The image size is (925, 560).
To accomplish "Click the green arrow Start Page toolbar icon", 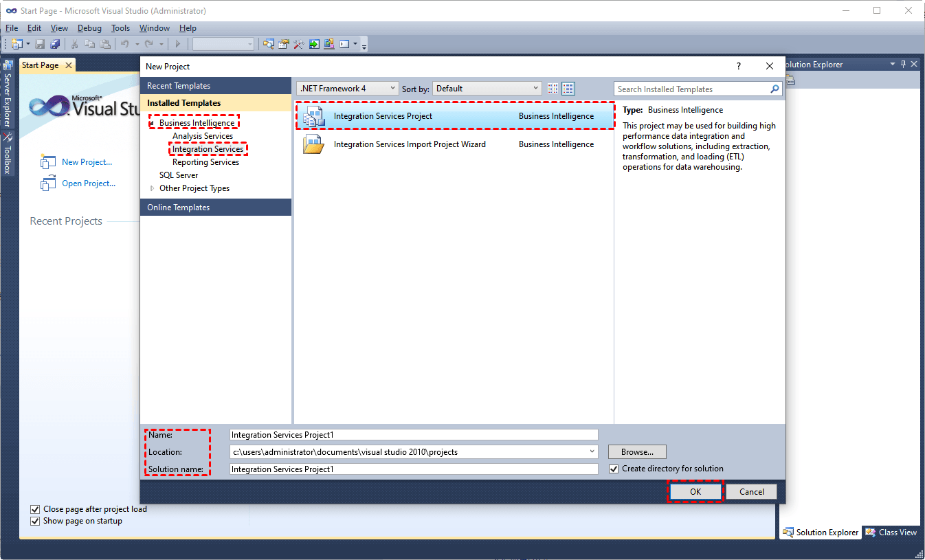I will point(314,44).
